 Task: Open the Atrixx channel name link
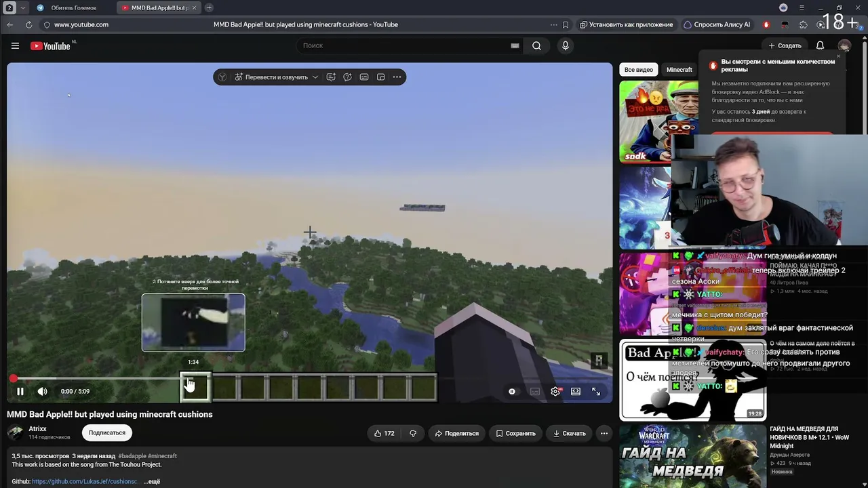tap(37, 428)
